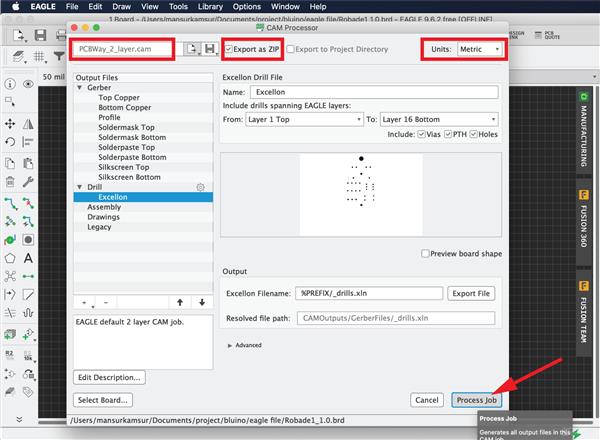The height and width of the screenshot is (440, 600).
Task: Move output up with the up arrow
Action: [179, 302]
